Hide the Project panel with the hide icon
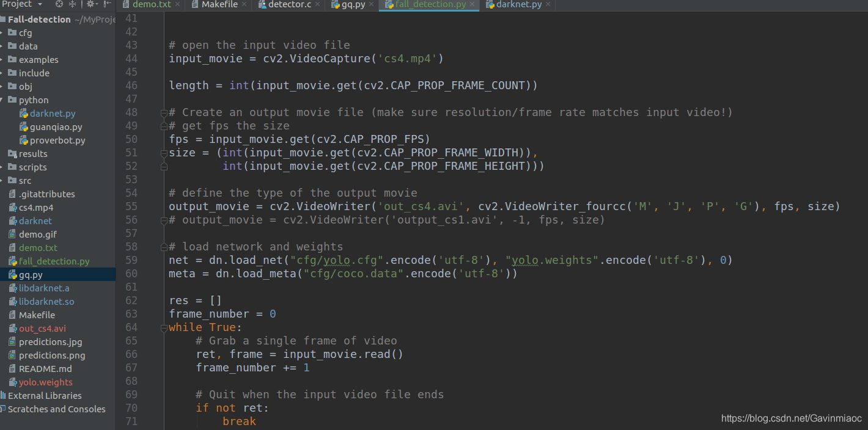 (107, 4)
